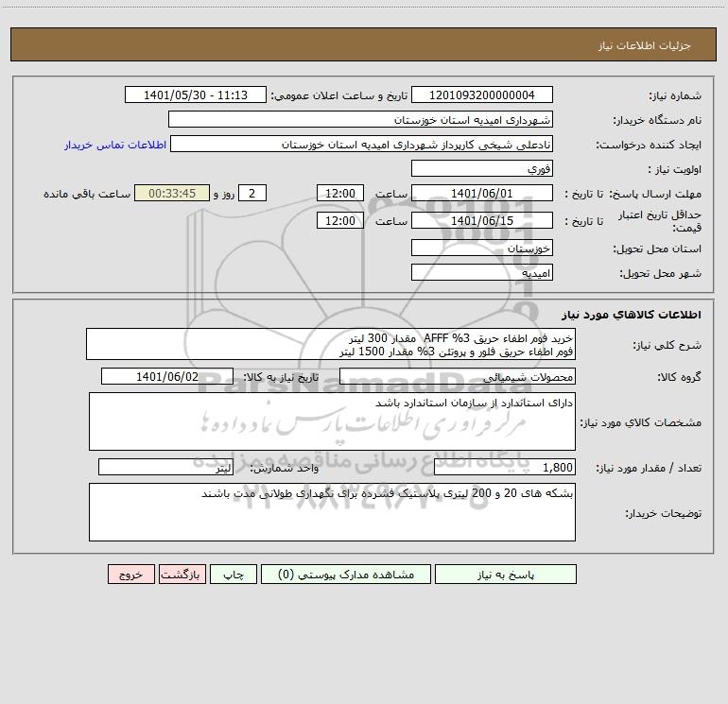Viewport: 728px width, 704px height.
Task: Click the چاپ print button
Action: (234, 574)
